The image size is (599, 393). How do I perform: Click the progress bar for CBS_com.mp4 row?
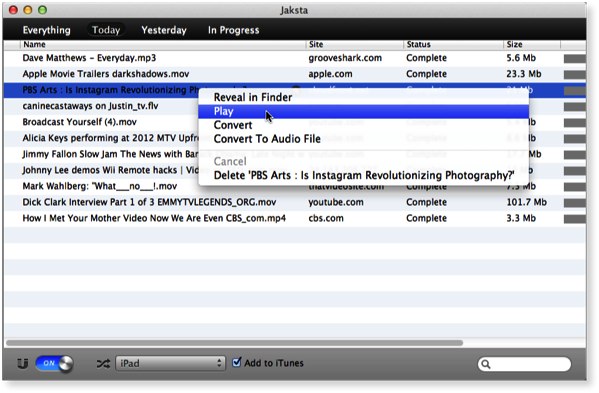(575, 219)
